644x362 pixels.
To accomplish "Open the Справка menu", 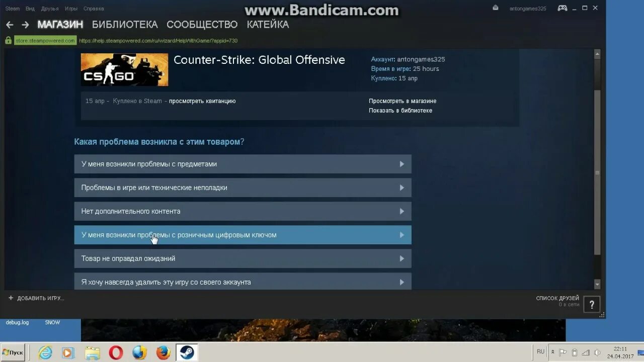I will tap(94, 9).
